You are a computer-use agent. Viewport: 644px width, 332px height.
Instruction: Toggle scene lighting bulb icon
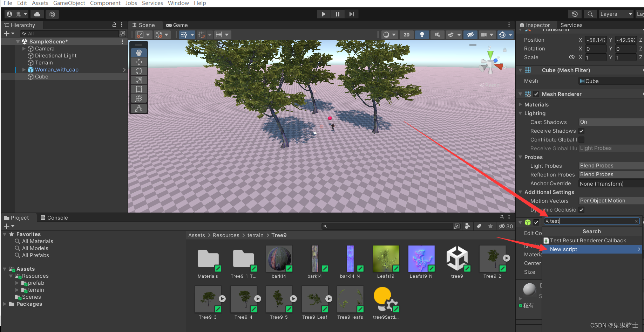pos(422,35)
